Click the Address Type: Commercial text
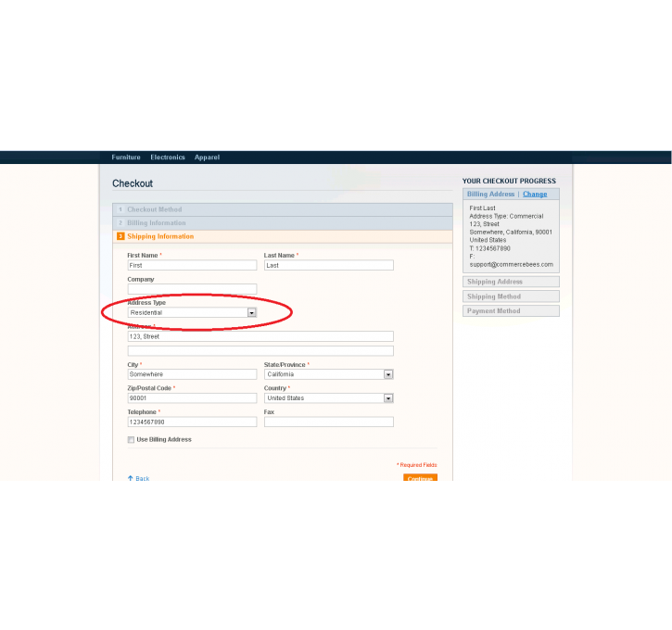The image size is (672, 630). (506, 216)
